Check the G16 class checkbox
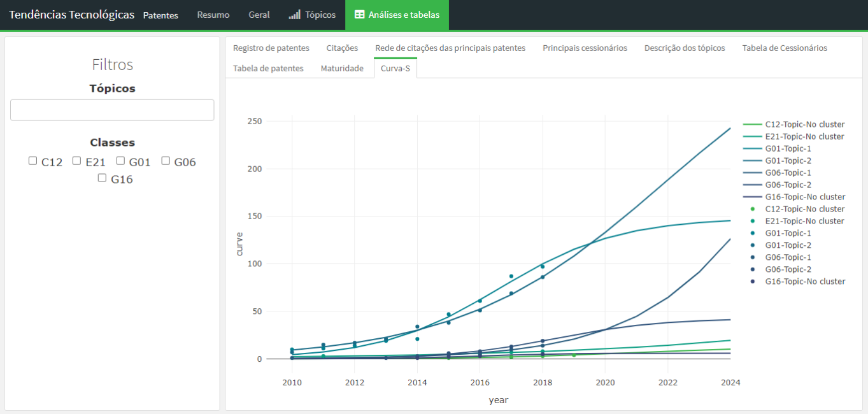 (x=102, y=178)
